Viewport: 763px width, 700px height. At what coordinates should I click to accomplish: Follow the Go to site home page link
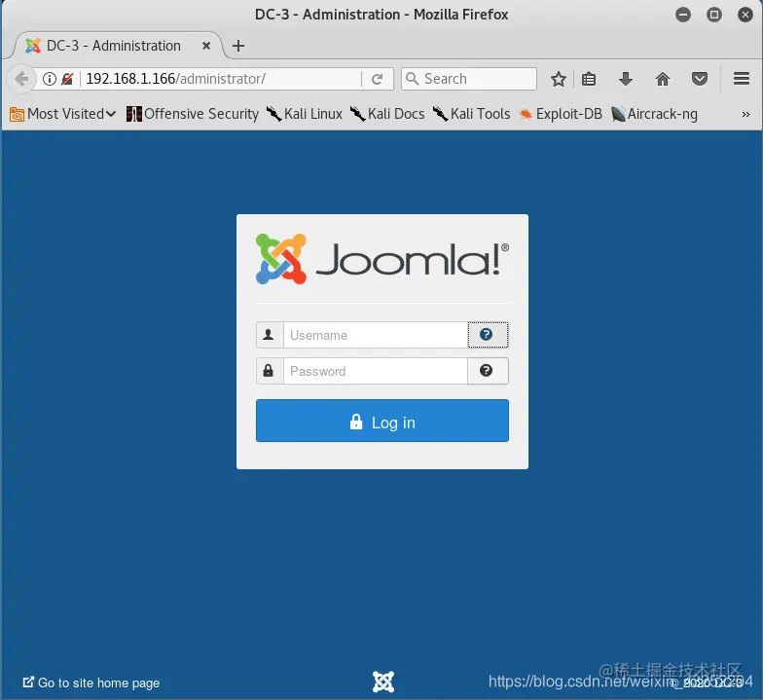point(91,683)
